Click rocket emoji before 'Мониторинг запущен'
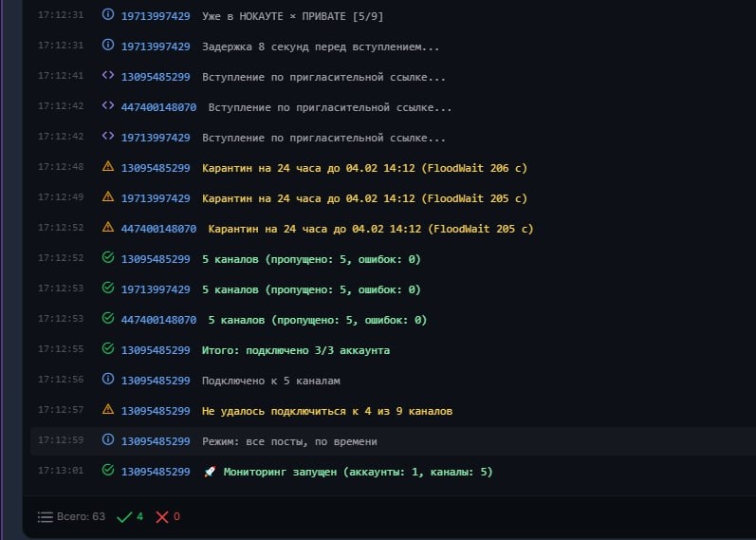Viewport: 756px width, 540px height. [210, 472]
